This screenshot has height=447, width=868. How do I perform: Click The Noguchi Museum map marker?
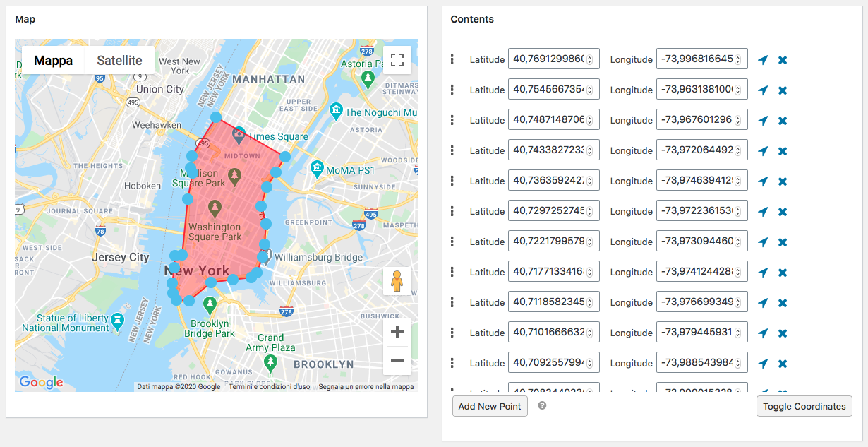click(x=336, y=111)
